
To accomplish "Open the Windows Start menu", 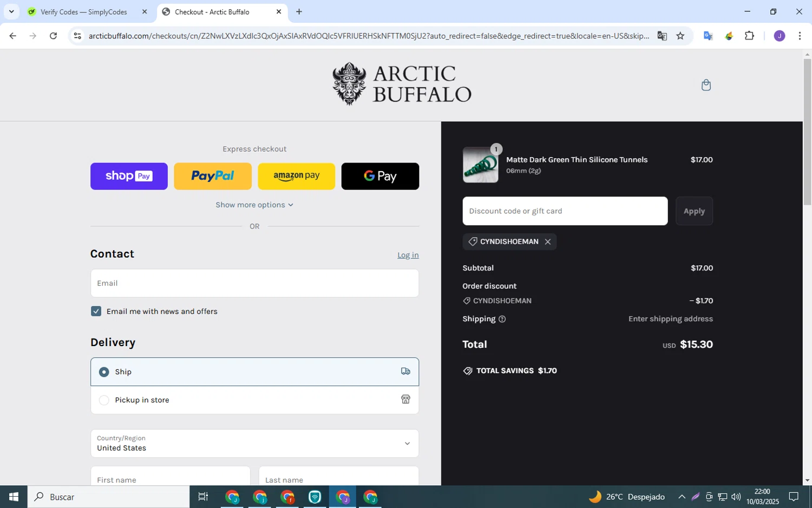I will pyautogui.click(x=14, y=497).
